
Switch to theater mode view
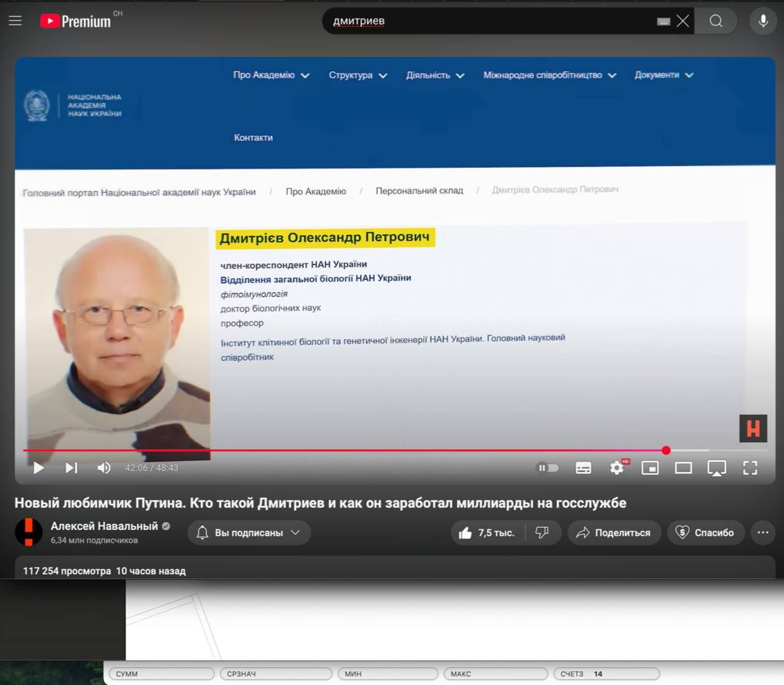click(683, 468)
